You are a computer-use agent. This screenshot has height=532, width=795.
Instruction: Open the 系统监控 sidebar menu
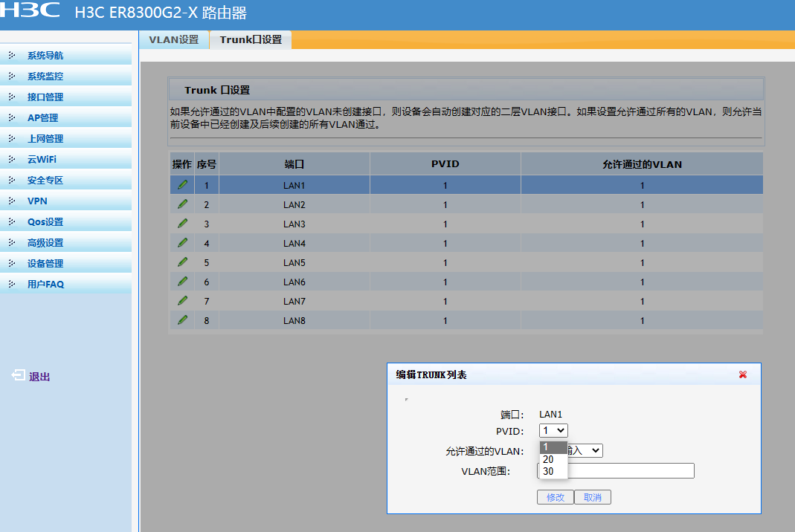pyautogui.click(x=66, y=76)
